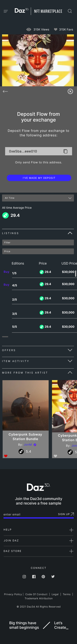Screen dimensions: 77x644
Task: Close the deposit dialog with the X icon
Action: click(70, 91)
